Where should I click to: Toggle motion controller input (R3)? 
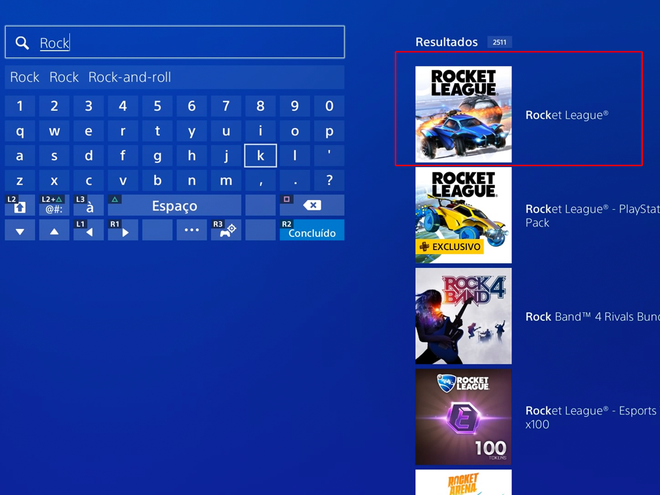[226, 230]
